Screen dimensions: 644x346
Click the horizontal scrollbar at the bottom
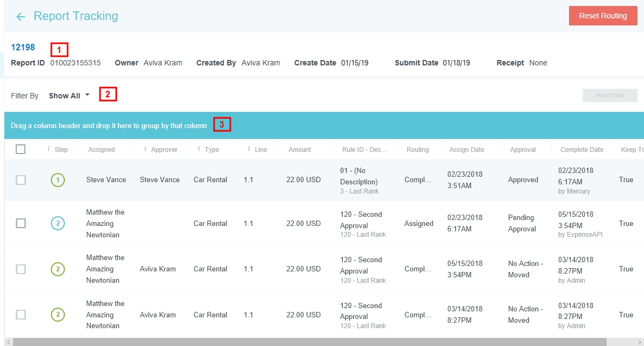309,342
